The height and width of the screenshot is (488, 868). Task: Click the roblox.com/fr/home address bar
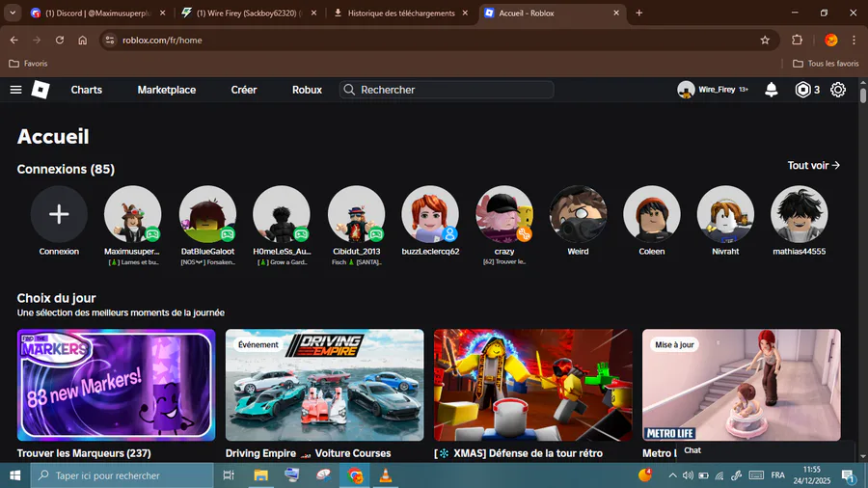[x=439, y=40]
